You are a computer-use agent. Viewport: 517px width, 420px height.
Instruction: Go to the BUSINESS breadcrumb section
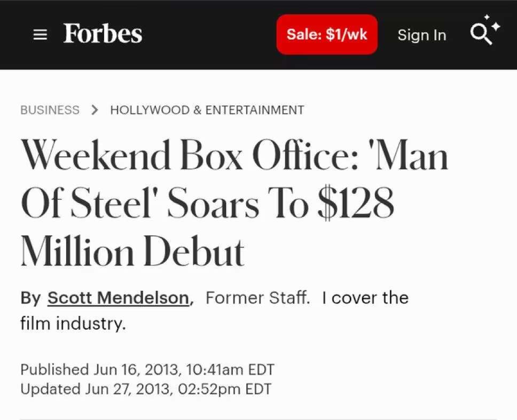click(50, 110)
